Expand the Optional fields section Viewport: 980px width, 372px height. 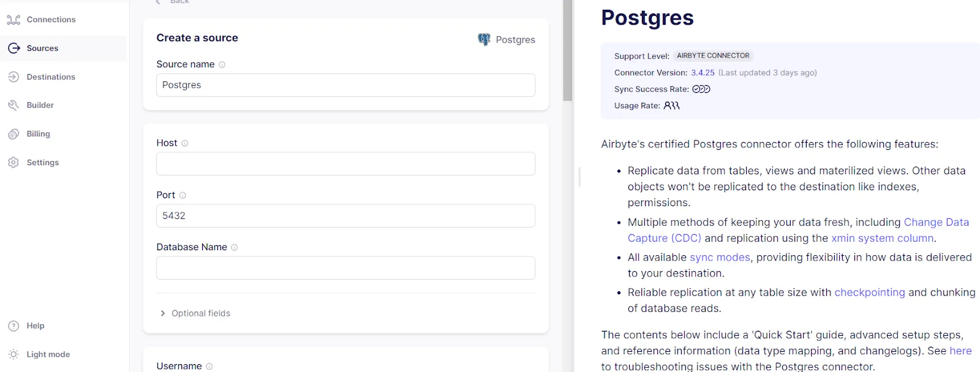point(195,313)
